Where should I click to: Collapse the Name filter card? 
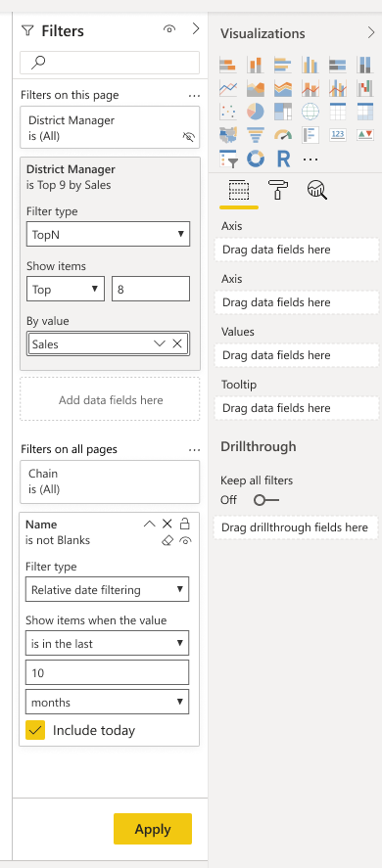pyautogui.click(x=149, y=524)
